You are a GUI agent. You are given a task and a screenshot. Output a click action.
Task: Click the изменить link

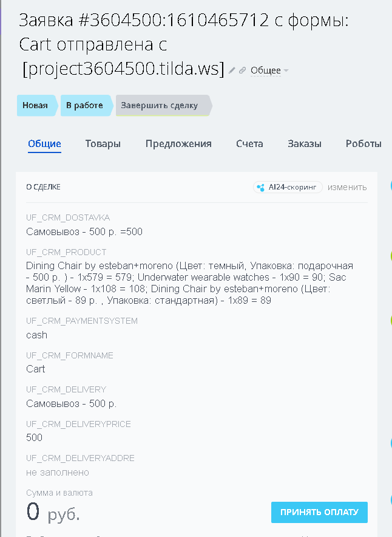click(347, 187)
